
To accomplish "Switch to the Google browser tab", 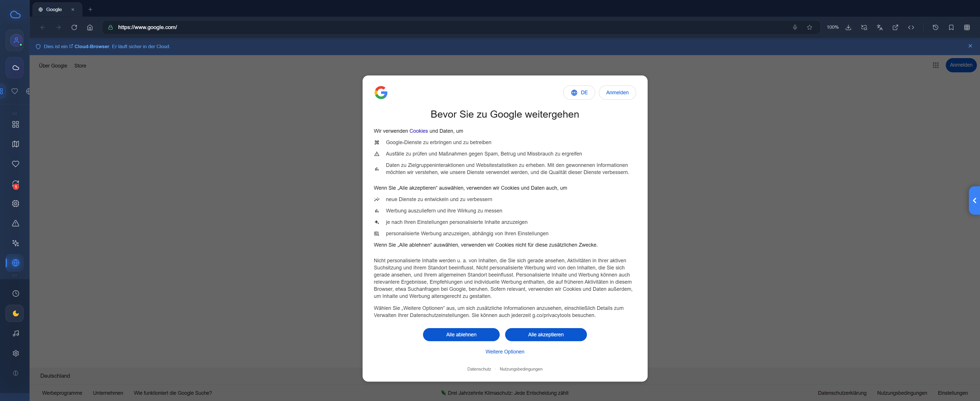I will coord(54,9).
